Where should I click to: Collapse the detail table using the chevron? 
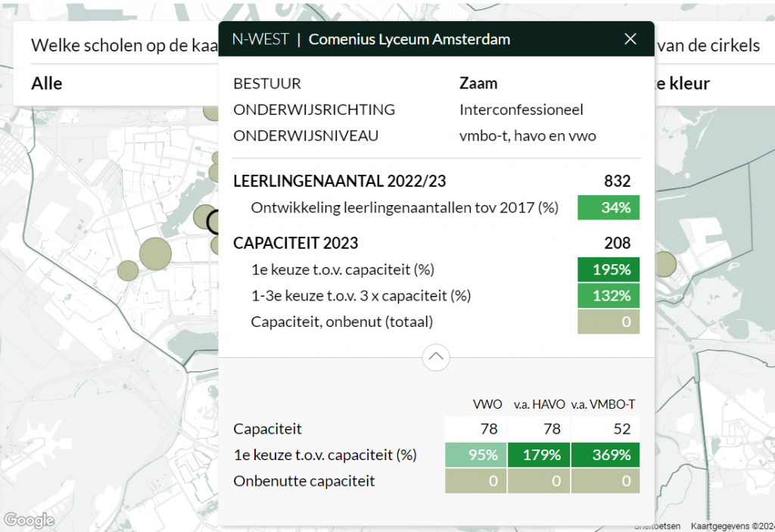point(436,356)
